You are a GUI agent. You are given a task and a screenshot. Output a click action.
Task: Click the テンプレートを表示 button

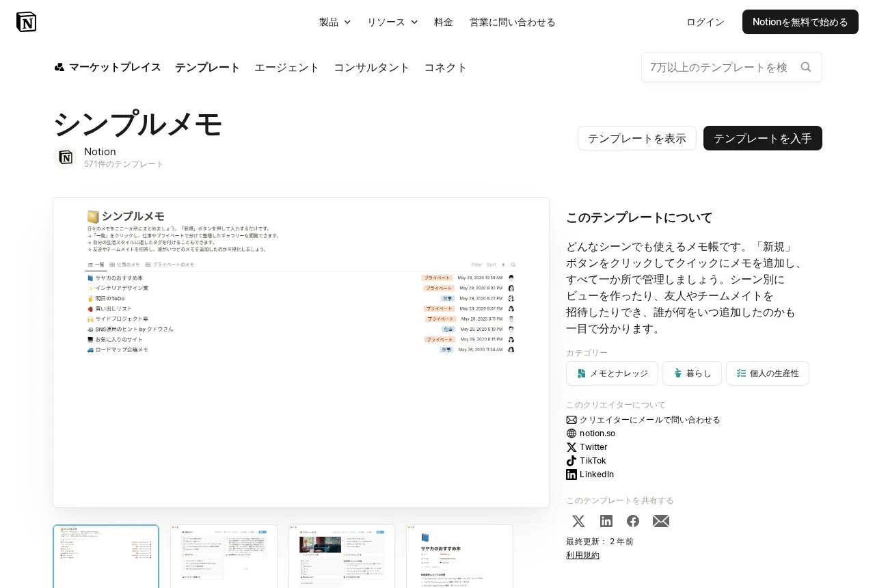(637, 138)
